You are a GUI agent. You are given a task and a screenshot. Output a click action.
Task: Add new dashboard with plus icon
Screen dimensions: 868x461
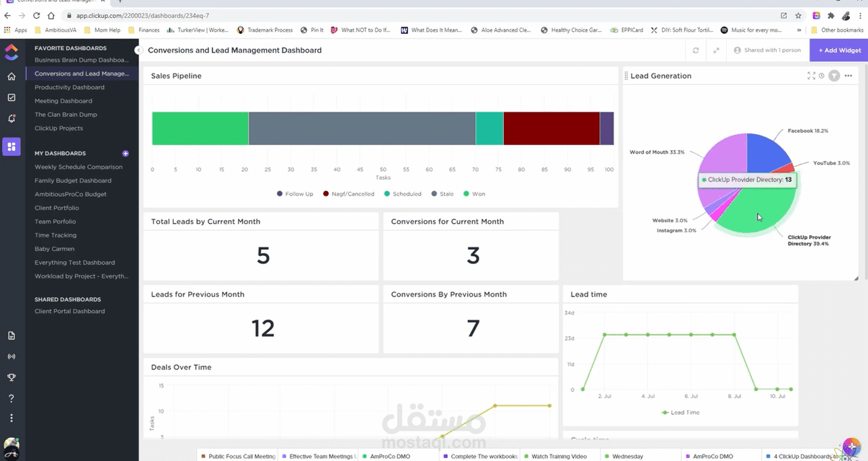(125, 153)
